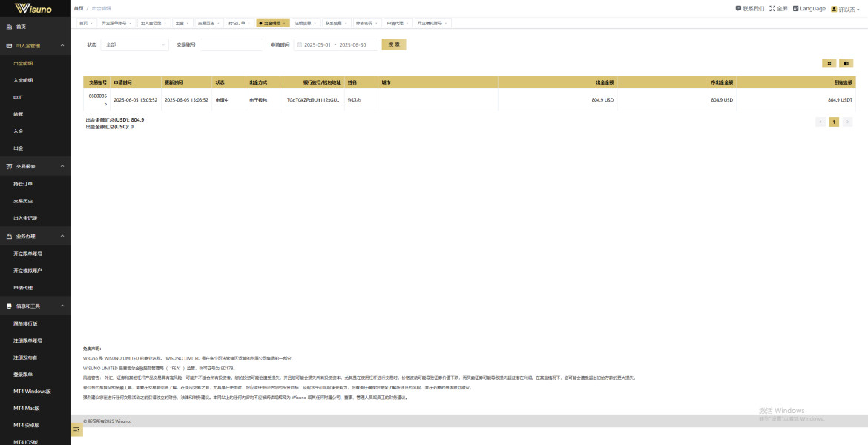Screen dimensions: 868x445
Task: Click the column layout icon button
Action: (x=846, y=63)
